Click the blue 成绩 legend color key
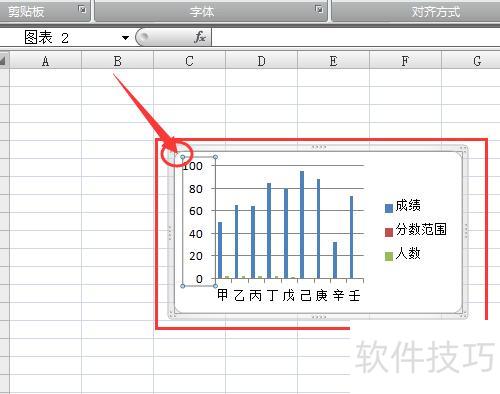 389,208
